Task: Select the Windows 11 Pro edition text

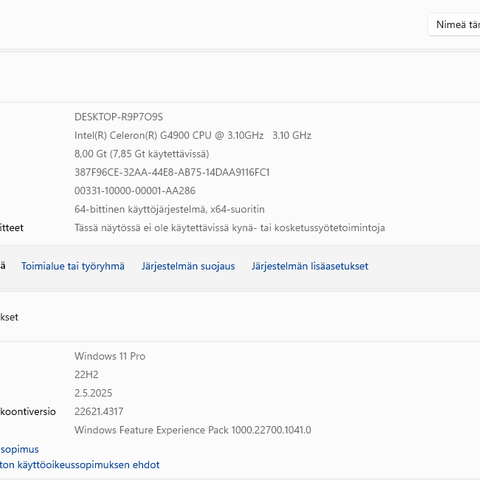Action: coord(110,356)
